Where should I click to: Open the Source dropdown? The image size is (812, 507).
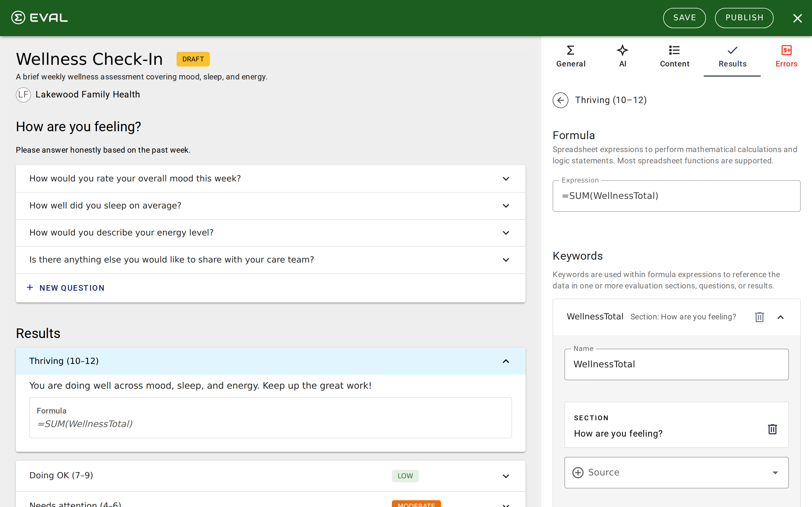point(775,472)
